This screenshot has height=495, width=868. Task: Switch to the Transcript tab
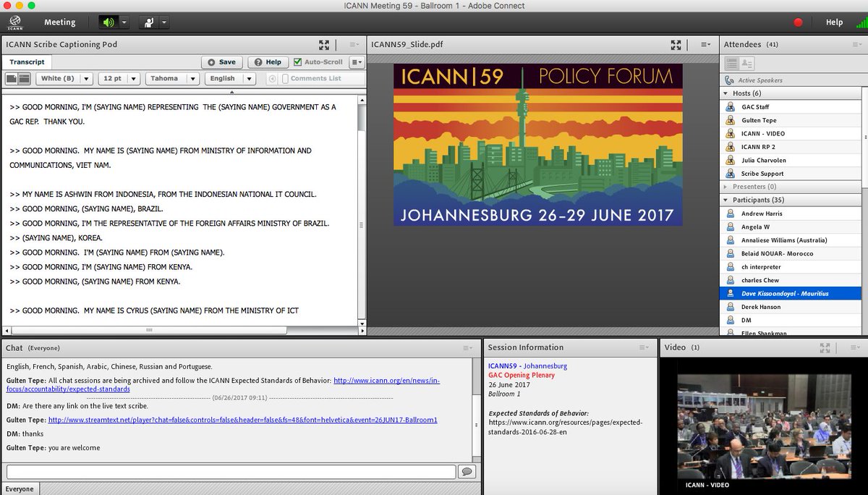pos(27,62)
